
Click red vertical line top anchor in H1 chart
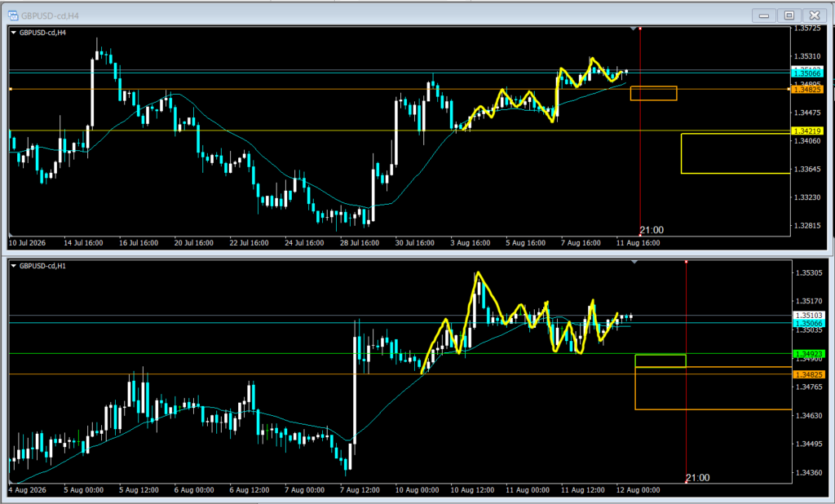coord(686,262)
